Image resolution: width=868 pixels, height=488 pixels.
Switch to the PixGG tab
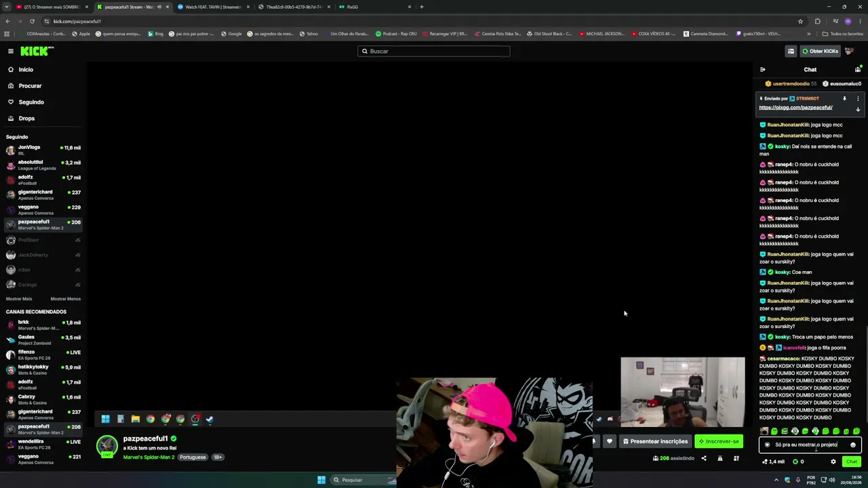pos(376,7)
